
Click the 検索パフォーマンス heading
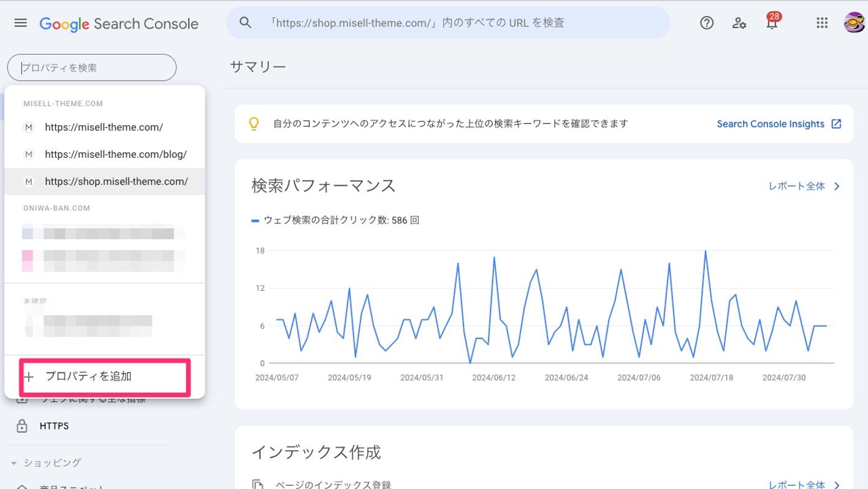click(324, 186)
